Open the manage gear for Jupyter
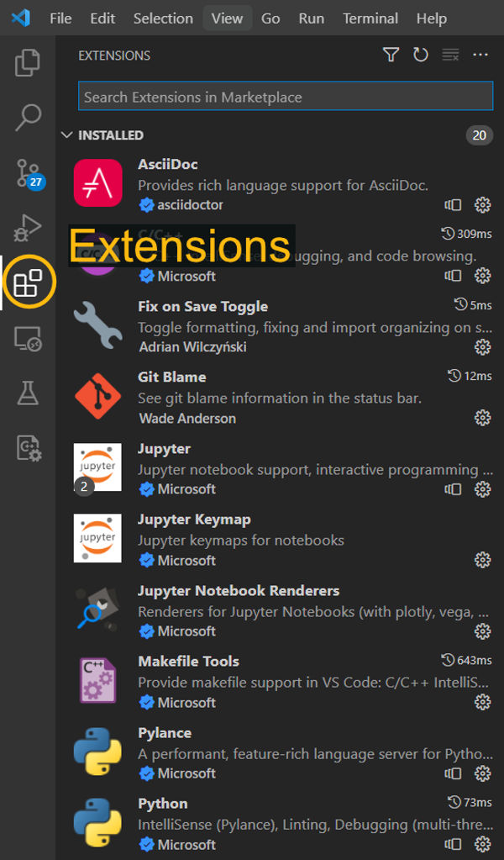 click(482, 488)
